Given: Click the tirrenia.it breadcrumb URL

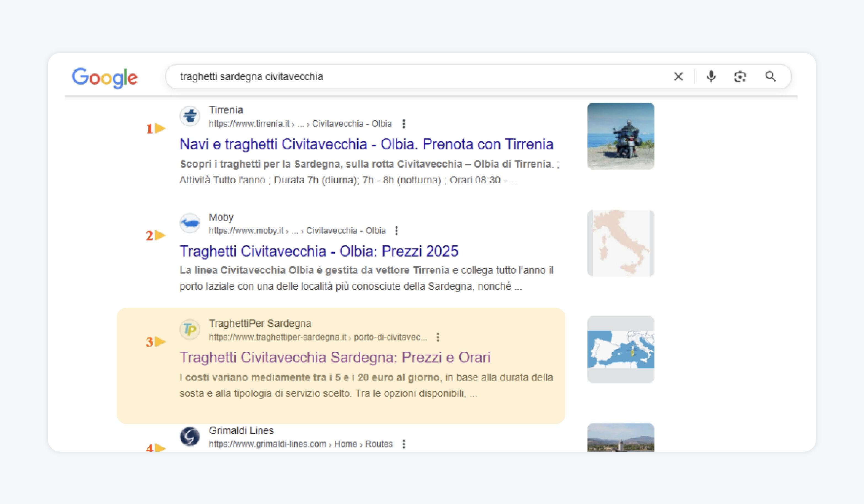Looking at the screenshot, I should (x=300, y=124).
